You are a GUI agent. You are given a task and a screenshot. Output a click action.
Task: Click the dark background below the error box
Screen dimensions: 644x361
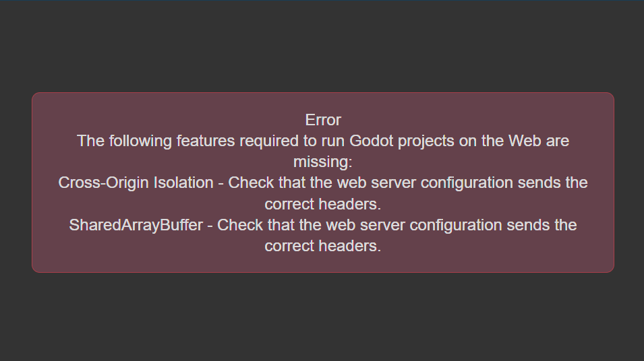pos(322,317)
